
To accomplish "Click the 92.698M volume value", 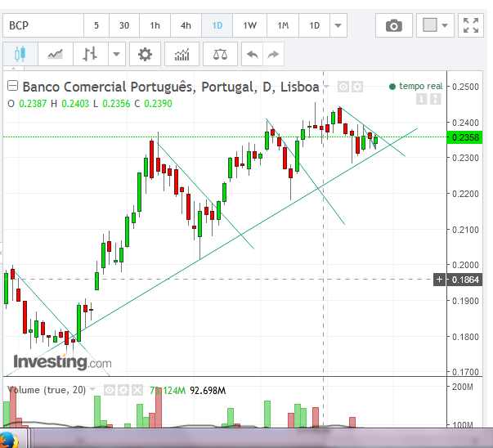I will tap(208, 391).
